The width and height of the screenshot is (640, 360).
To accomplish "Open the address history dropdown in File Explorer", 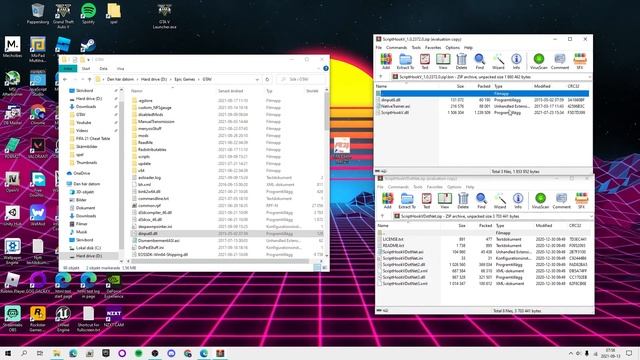I will [x=257, y=79].
